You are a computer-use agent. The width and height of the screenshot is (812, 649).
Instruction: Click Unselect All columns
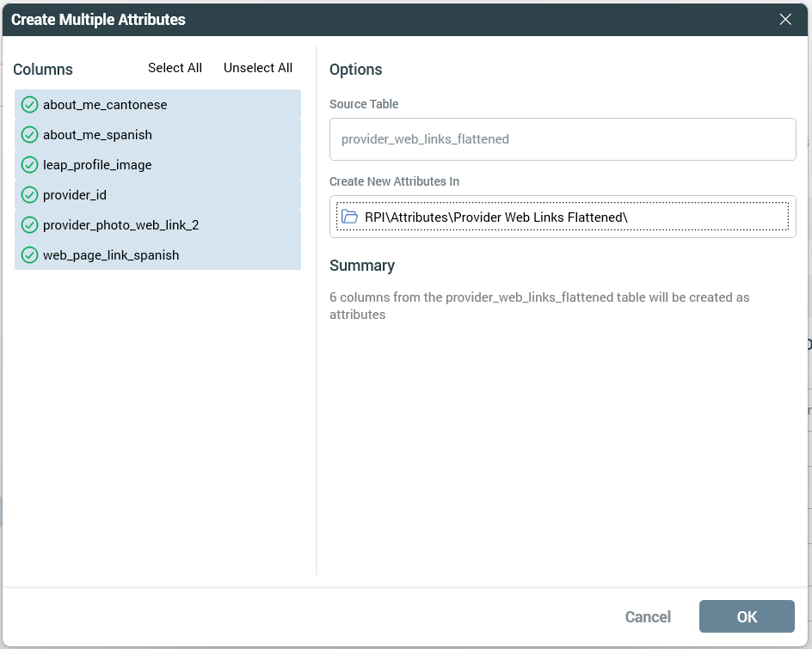pyautogui.click(x=258, y=68)
